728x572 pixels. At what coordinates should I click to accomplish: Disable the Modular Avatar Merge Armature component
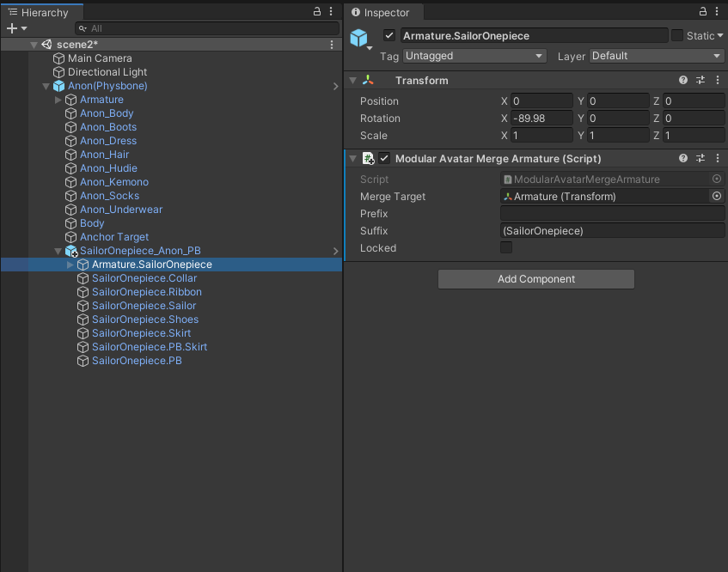(x=384, y=159)
